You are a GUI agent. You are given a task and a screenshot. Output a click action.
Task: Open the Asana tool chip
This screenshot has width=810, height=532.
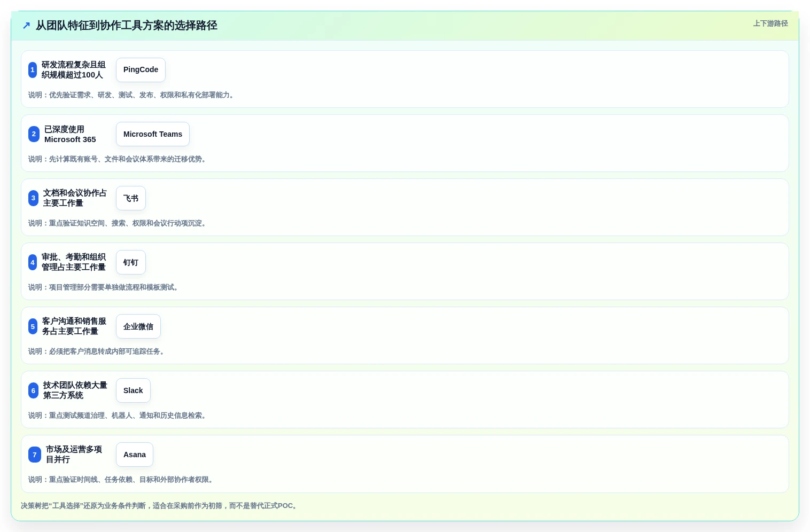coord(135,455)
